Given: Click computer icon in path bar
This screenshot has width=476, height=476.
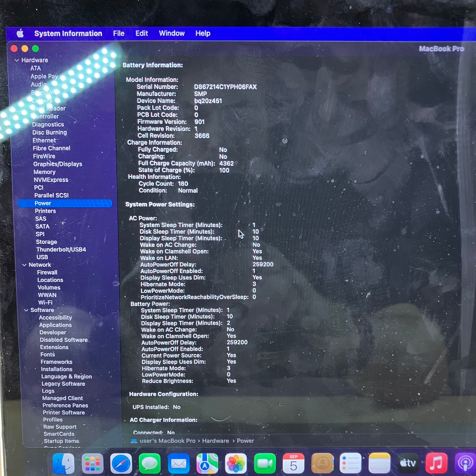Looking at the screenshot, I should pos(134,441).
